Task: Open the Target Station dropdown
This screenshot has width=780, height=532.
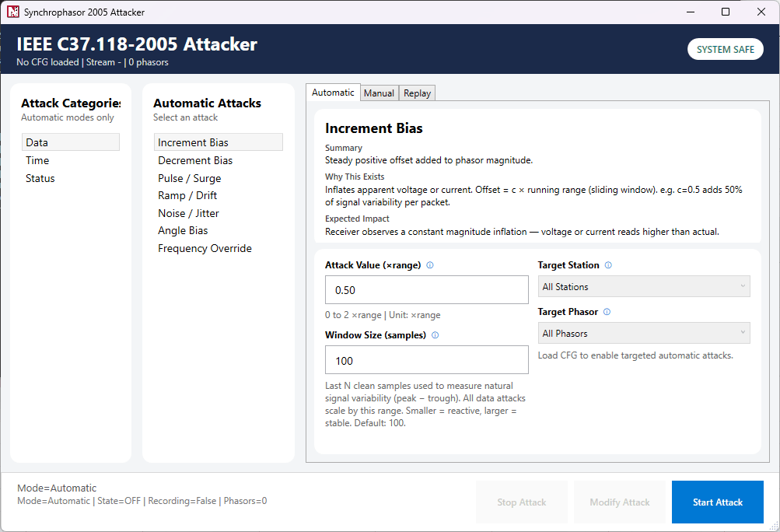Action: pos(644,287)
